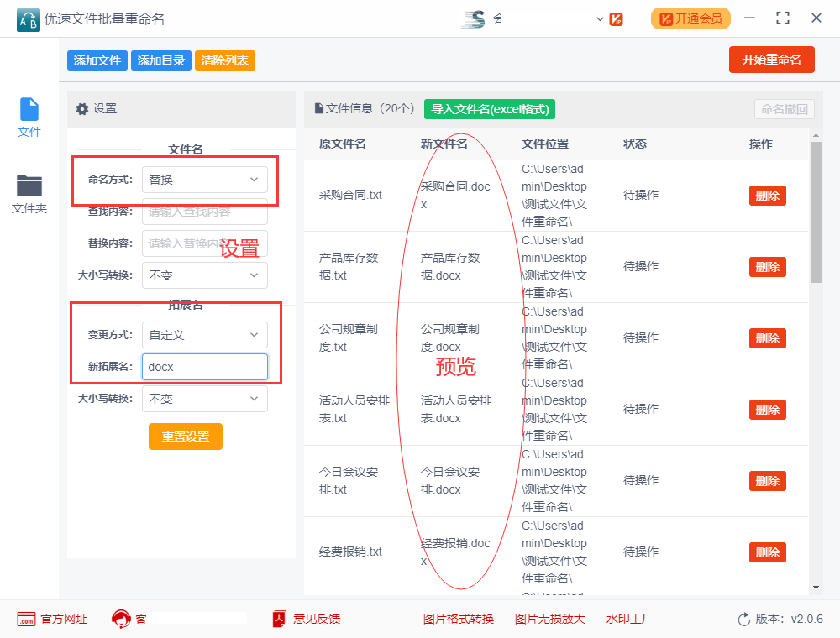Expand the account dropdown chevron in title bar
The image size is (840, 638).
(x=600, y=18)
